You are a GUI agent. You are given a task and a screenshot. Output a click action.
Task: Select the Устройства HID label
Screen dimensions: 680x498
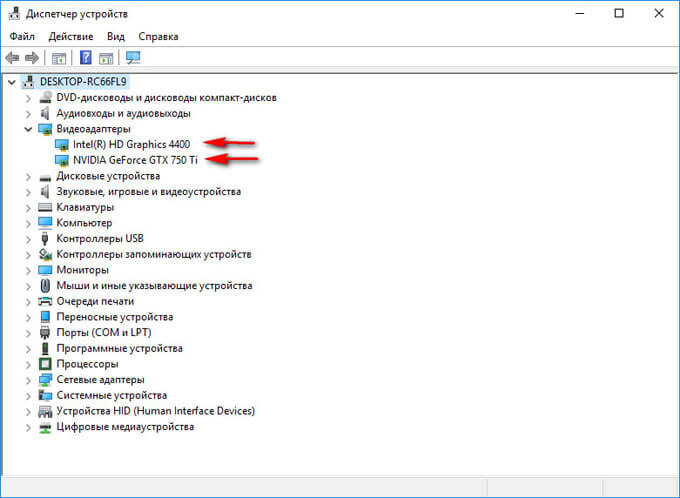click(x=155, y=411)
